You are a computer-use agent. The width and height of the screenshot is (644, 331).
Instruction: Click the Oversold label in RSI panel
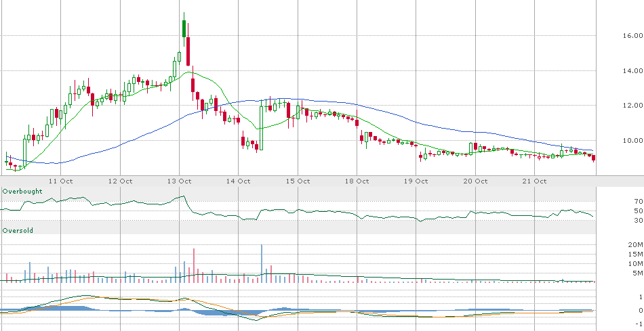point(18,231)
